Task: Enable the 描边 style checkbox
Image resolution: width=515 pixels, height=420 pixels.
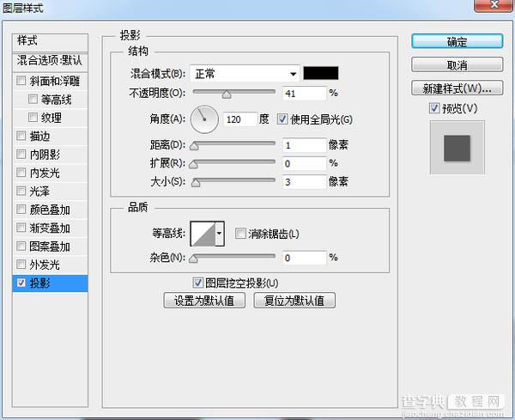Action: 21,136
